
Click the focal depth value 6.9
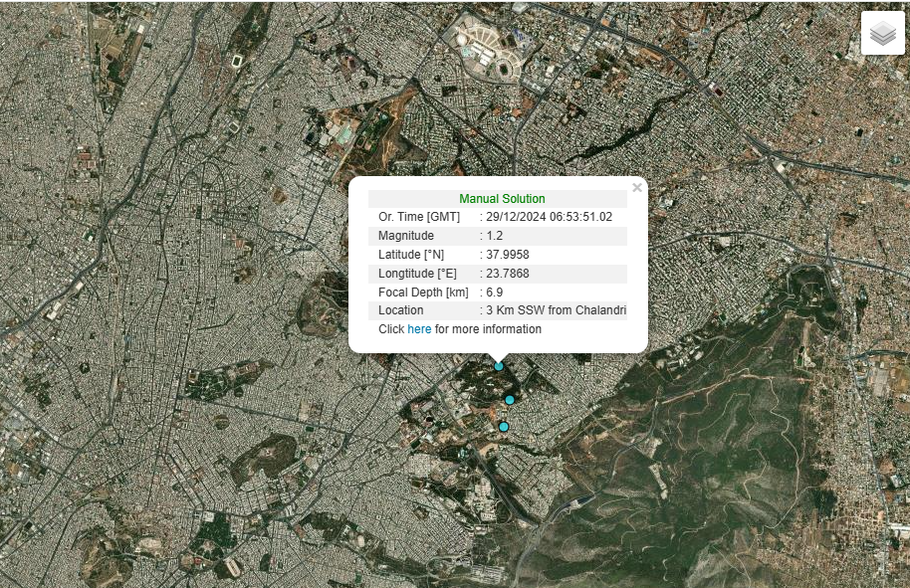(x=494, y=293)
